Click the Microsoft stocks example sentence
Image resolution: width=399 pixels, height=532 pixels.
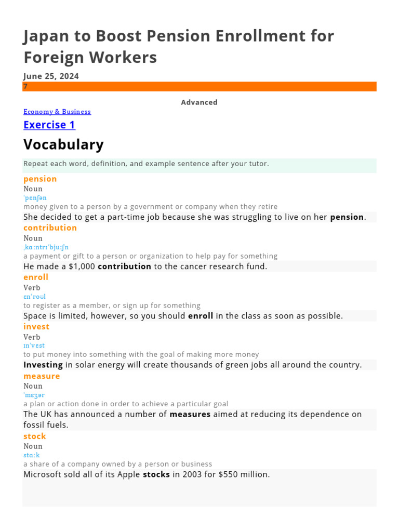click(147, 474)
